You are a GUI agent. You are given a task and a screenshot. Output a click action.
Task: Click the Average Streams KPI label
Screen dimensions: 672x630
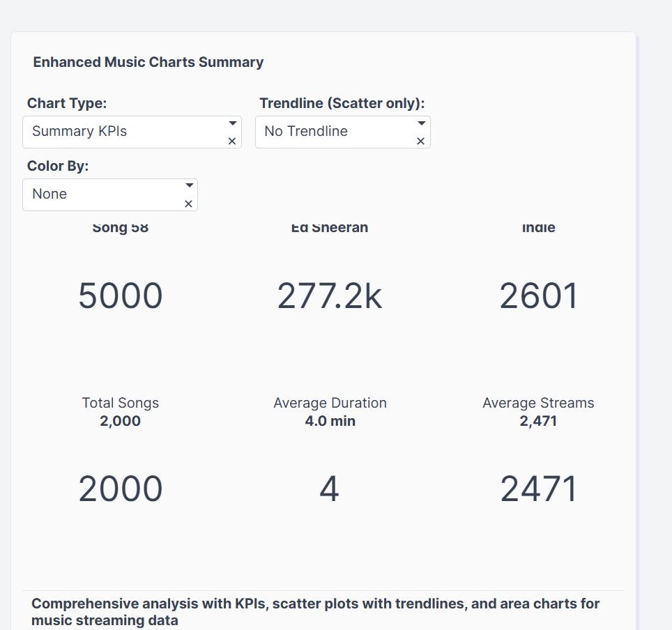tap(538, 403)
